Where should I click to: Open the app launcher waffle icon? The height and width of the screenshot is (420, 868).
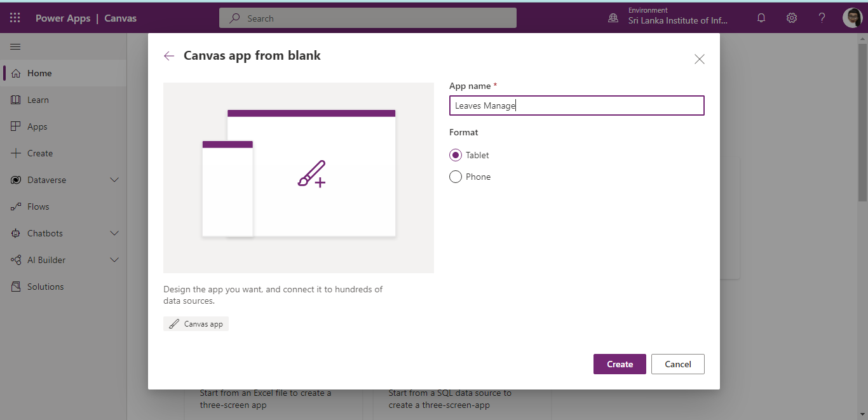(15, 18)
